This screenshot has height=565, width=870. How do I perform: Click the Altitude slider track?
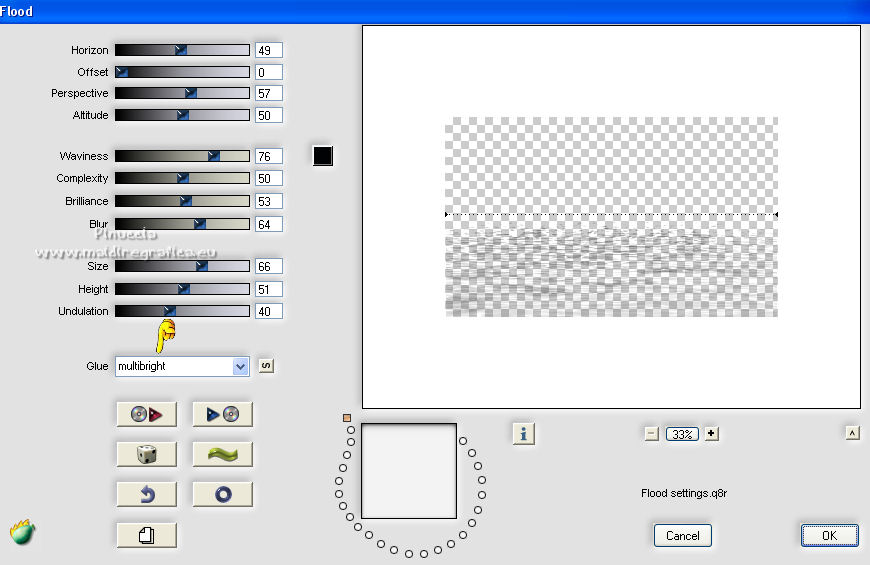[182, 115]
